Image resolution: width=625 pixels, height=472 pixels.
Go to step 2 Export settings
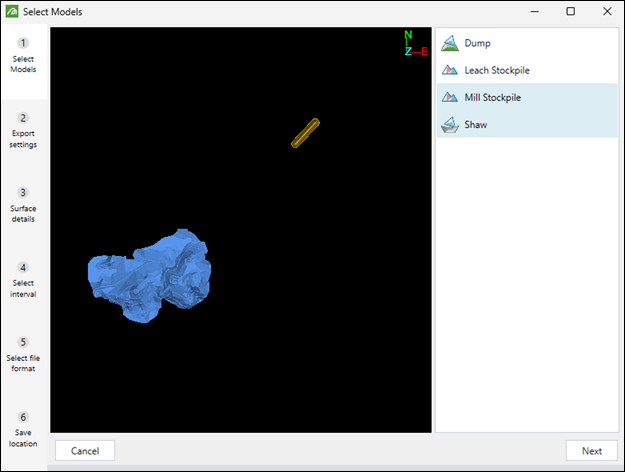click(x=23, y=130)
